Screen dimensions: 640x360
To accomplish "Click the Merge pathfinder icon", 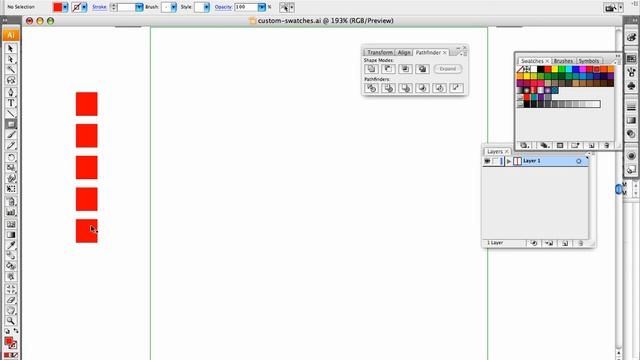I will [405, 88].
